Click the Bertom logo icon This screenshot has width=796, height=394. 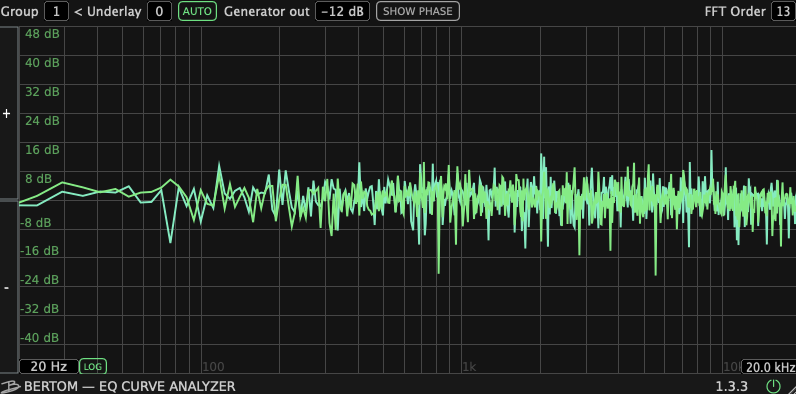(x=10, y=386)
